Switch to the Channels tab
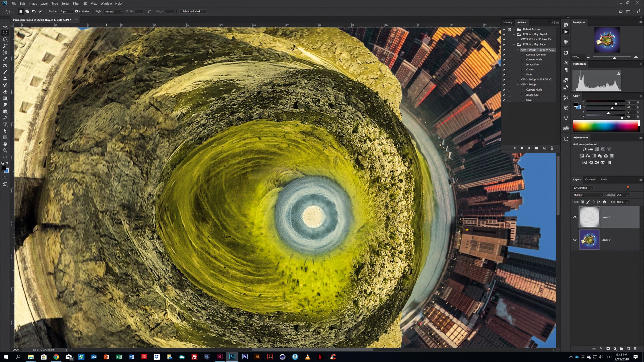Viewport: 644px width, 362px height. pyautogui.click(x=590, y=179)
